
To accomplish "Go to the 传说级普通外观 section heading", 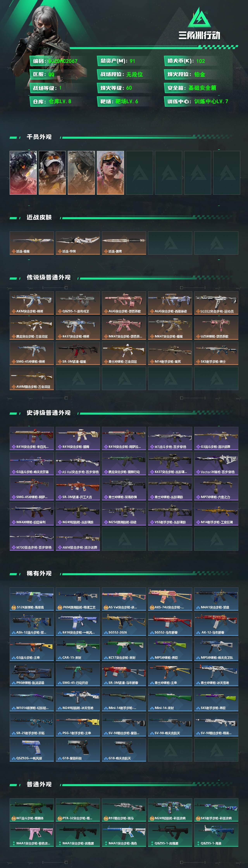I will pyautogui.click(x=49, y=277).
